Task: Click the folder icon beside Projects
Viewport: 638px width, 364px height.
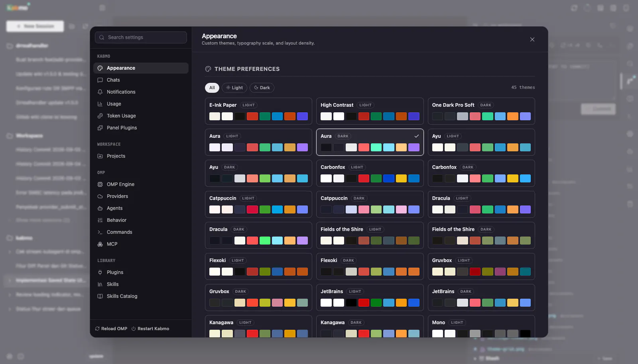Action: pos(100,156)
